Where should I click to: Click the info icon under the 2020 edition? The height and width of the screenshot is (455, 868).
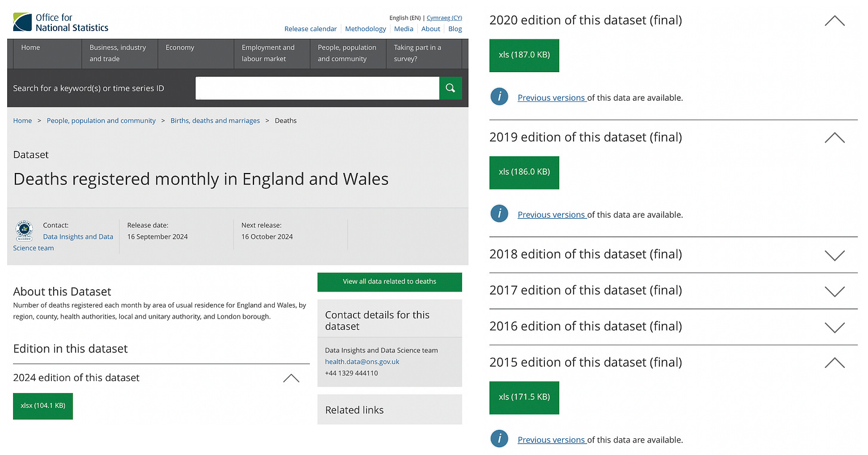[499, 97]
